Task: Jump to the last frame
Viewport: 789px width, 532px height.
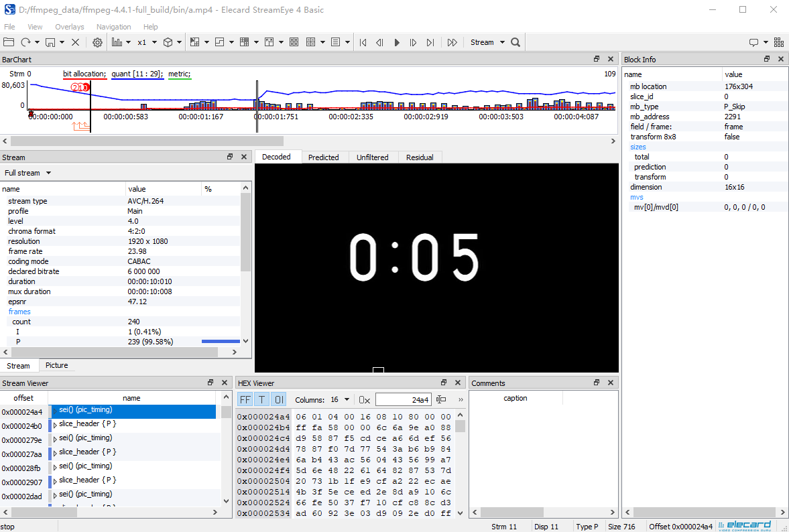Action: point(430,42)
